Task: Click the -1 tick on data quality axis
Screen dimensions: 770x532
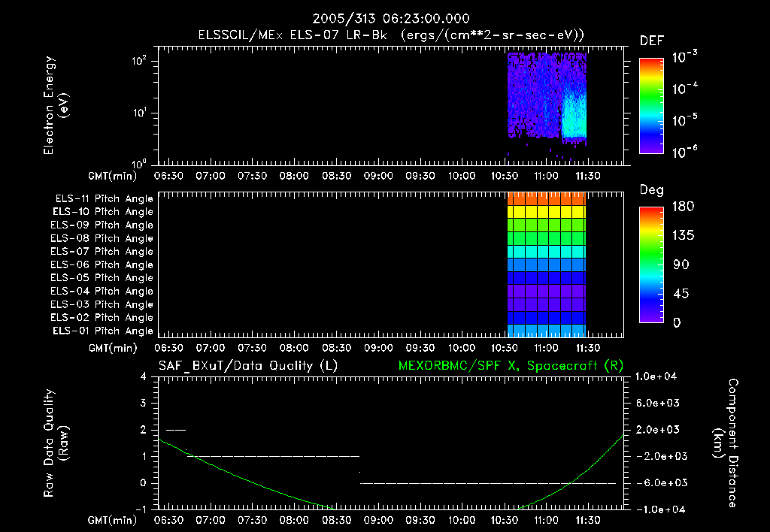Action: (141, 509)
